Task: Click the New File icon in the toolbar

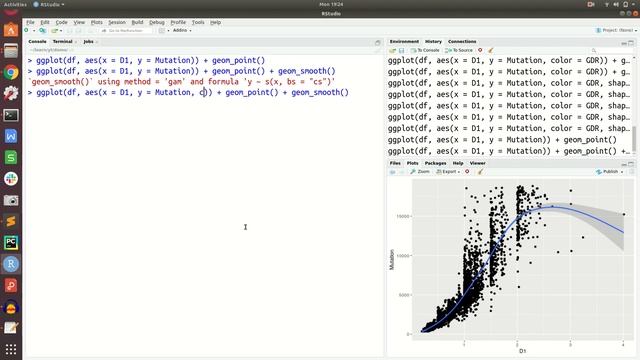Action: (27, 31)
